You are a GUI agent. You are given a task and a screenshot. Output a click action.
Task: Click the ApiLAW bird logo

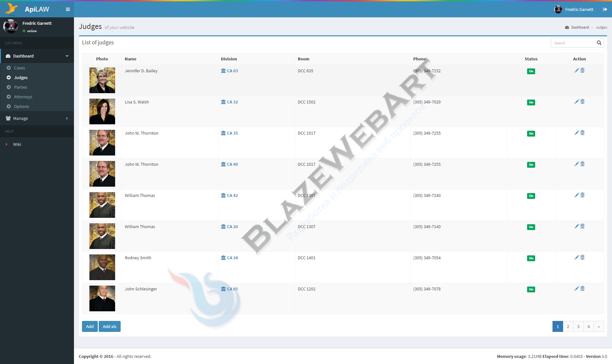coord(12,9)
